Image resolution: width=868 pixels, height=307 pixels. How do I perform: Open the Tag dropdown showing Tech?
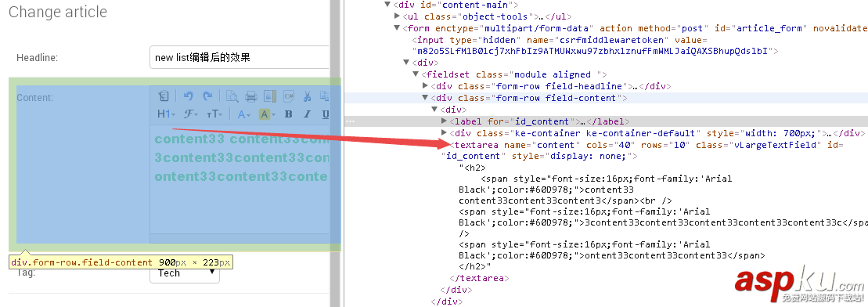(185, 273)
